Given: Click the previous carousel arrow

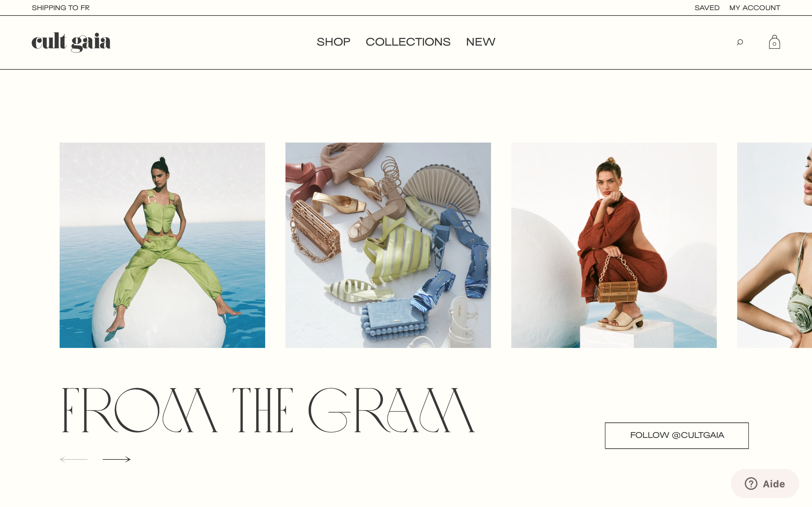Looking at the screenshot, I should pos(74,459).
